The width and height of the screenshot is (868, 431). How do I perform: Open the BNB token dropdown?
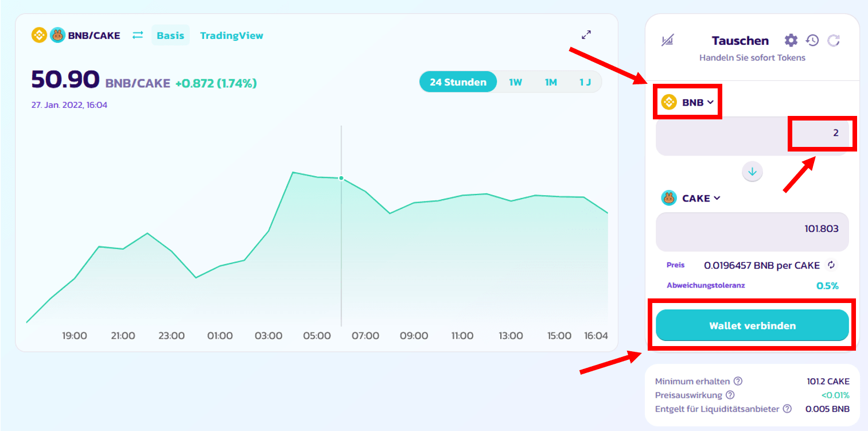pos(688,103)
